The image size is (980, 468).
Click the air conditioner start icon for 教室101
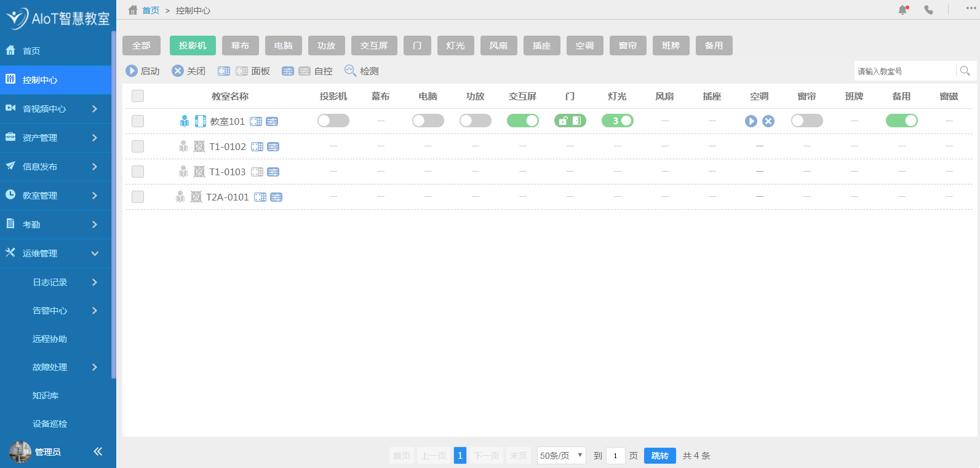[751, 121]
